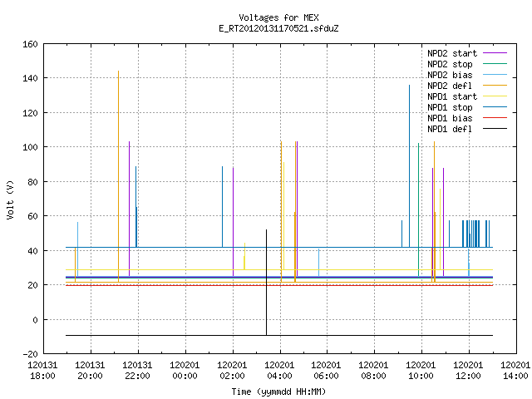Pick the red NPD1 bias legend line sample
The height and width of the screenshot is (399, 532).
click(495, 118)
